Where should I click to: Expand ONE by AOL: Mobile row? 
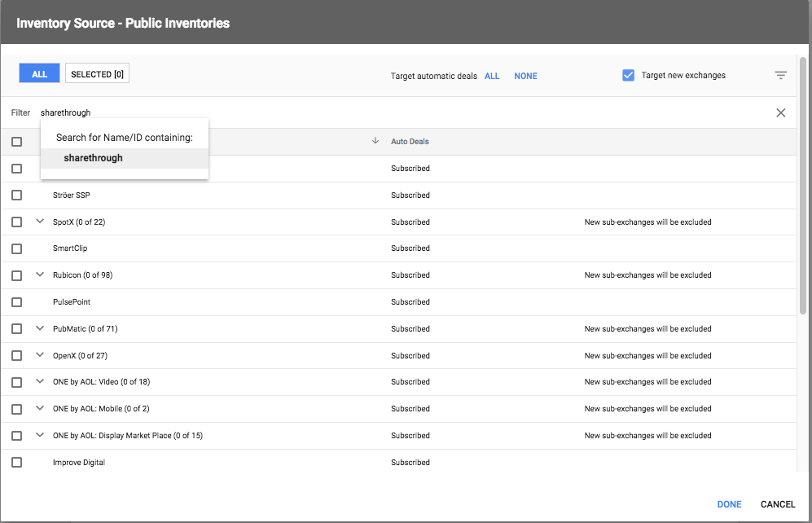click(40, 408)
